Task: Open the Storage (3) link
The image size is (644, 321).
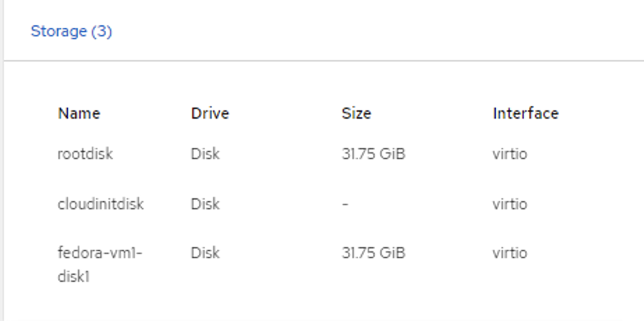Action: tap(70, 31)
